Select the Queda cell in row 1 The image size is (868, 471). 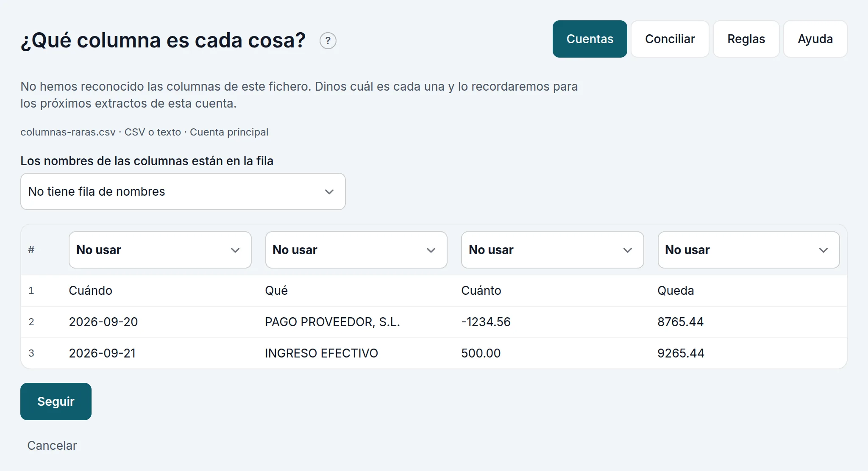(676, 291)
